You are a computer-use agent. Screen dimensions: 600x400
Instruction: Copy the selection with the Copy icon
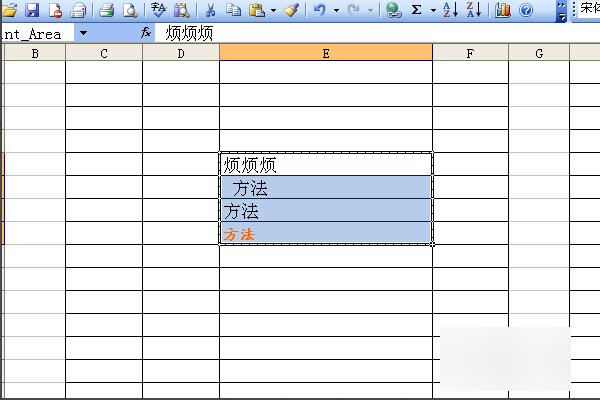233,10
